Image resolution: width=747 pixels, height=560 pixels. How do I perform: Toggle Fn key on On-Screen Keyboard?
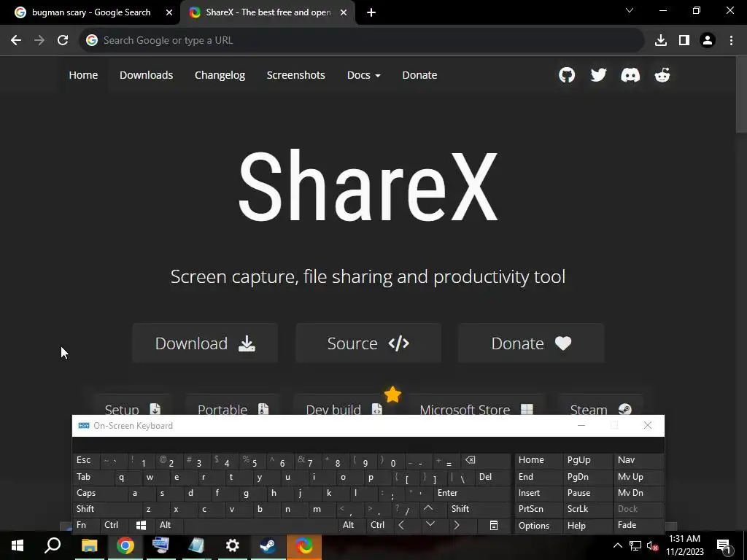pos(86,525)
